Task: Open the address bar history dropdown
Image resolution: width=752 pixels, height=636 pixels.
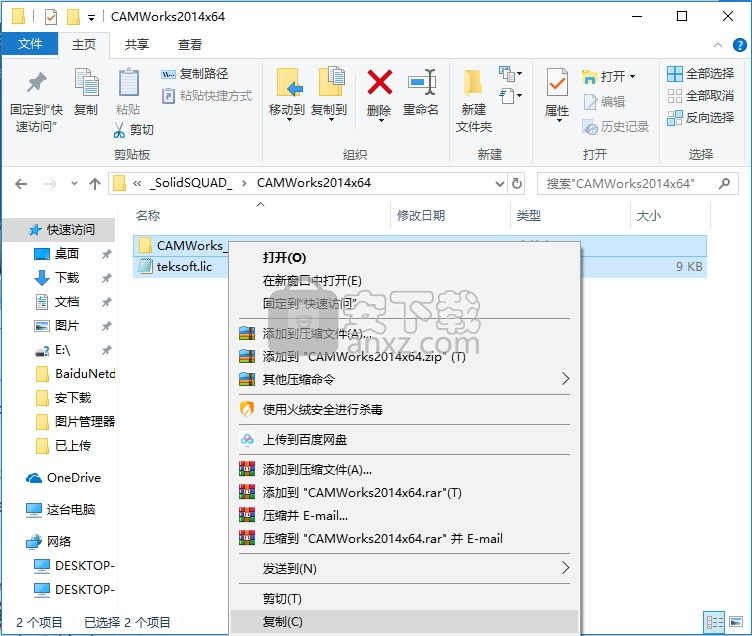Action: pos(500,184)
